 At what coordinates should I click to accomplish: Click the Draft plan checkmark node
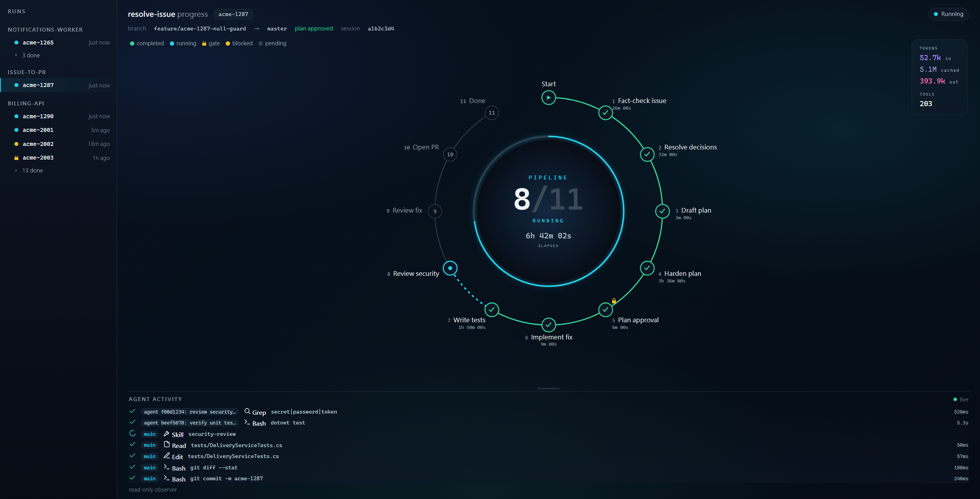(662, 211)
